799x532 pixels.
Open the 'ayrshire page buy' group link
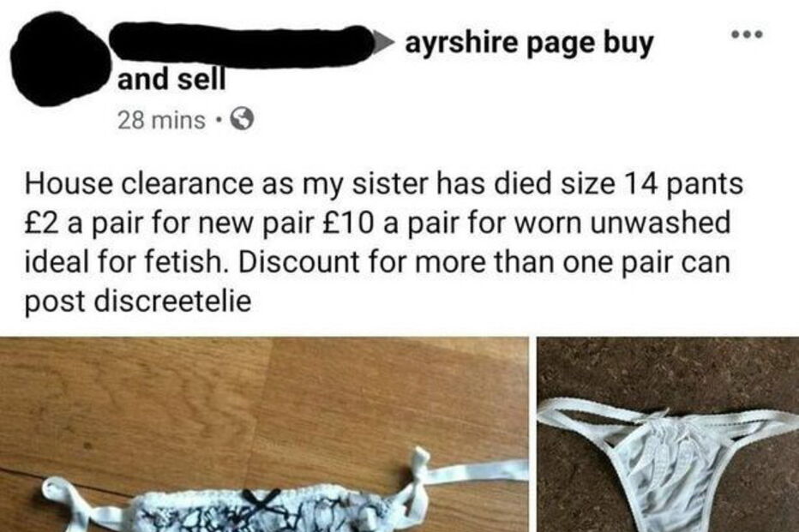[x=528, y=44]
